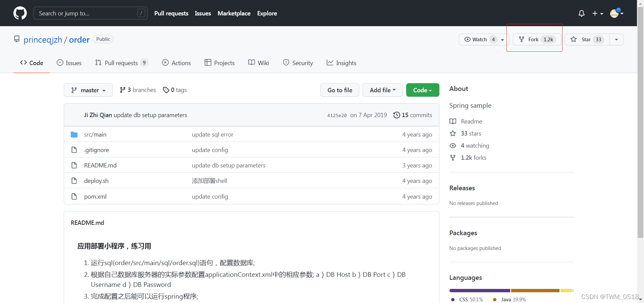Click the orange Java segment of language bar
Image resolution: width=644 pixels, height=303 pixels.
(x=535, y=291)
